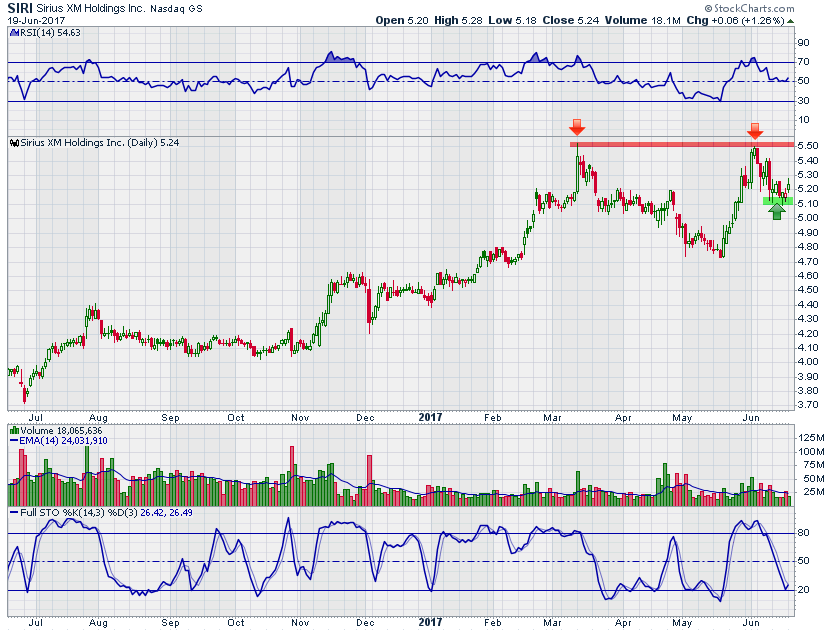The image size is (831, 636).
Task: Click the 26.42, 26.49 stochastic values
Action: tap(166, 513)
